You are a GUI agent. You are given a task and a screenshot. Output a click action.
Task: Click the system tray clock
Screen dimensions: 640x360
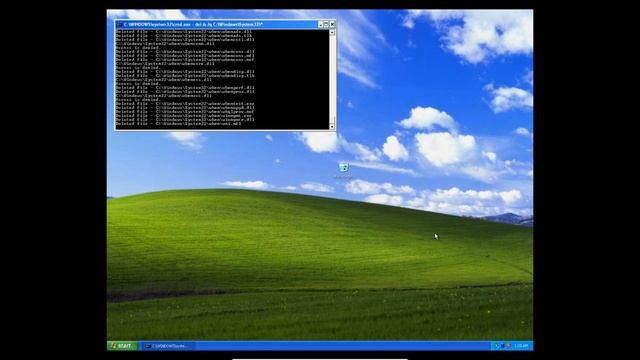521,346
